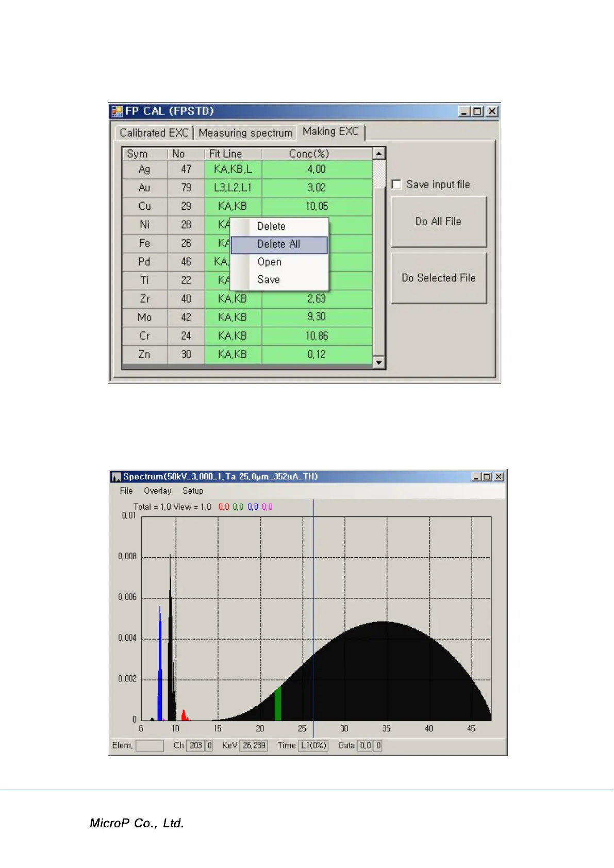614x868 pixels.
Task: Select the Ag row symbol cell
Action: point(145,169)
